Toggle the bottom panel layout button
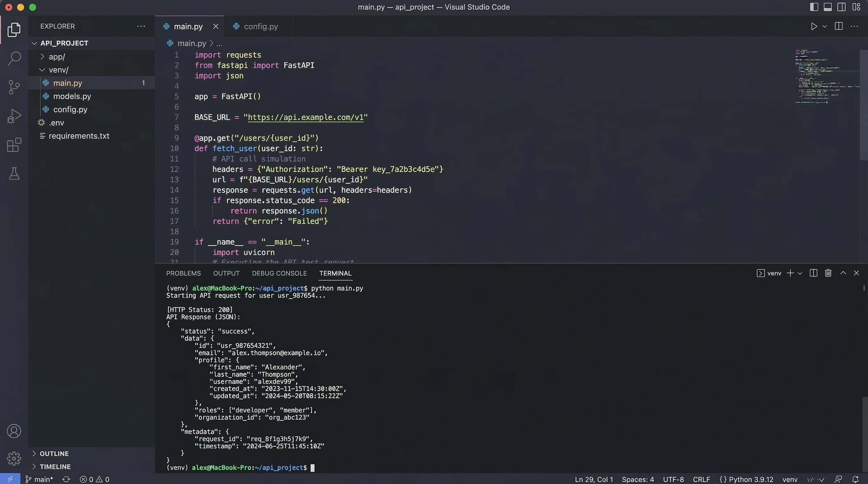The width and height of the screenshot is (868, 484). [x=828, y=7]
